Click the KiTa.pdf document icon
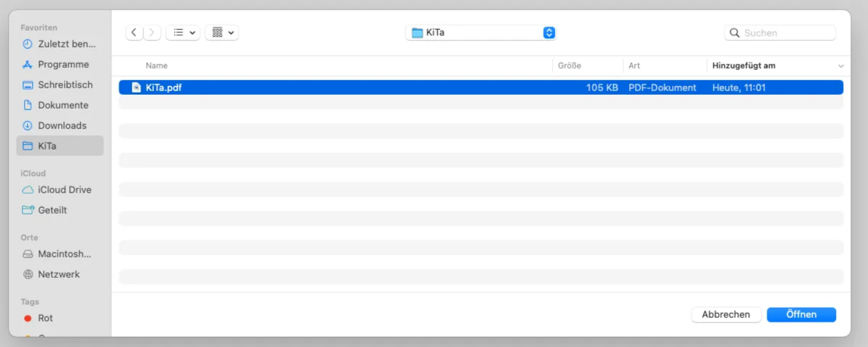868x347 pixels. pyautogui.click(x=135, y=87)
